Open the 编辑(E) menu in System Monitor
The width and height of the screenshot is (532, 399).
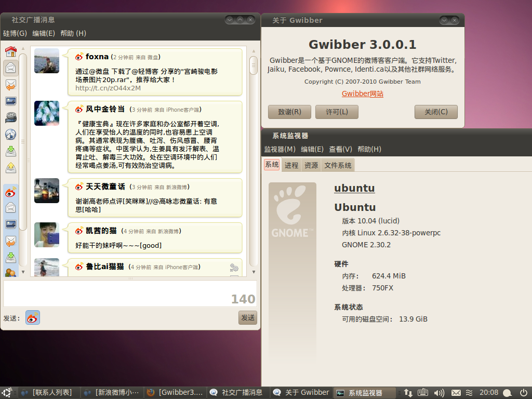[312, 149]
